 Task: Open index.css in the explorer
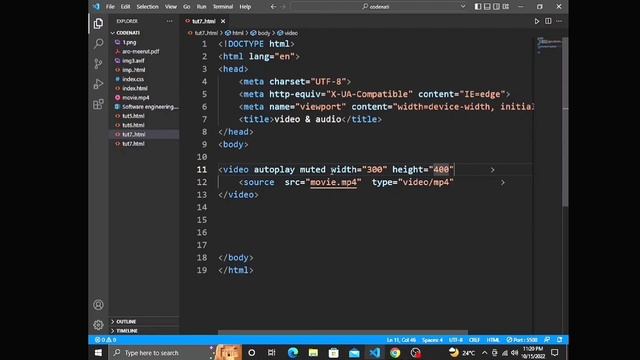pos(133,79)
